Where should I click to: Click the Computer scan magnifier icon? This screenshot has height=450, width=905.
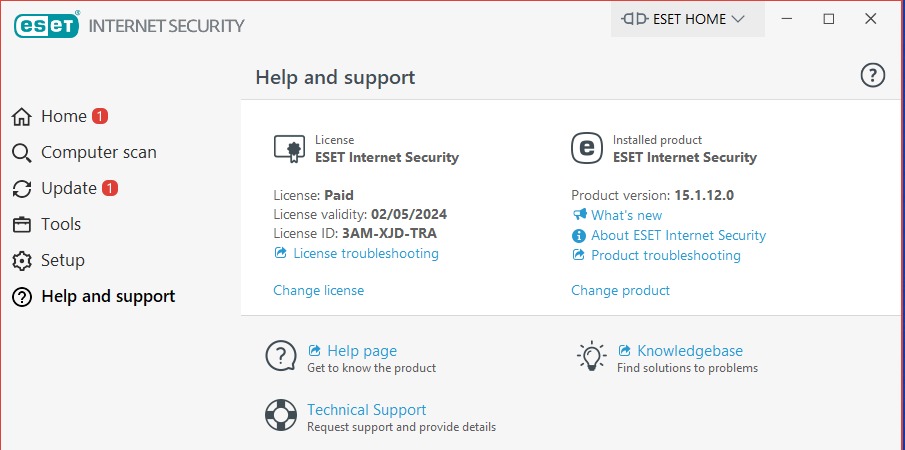(22, 153)
